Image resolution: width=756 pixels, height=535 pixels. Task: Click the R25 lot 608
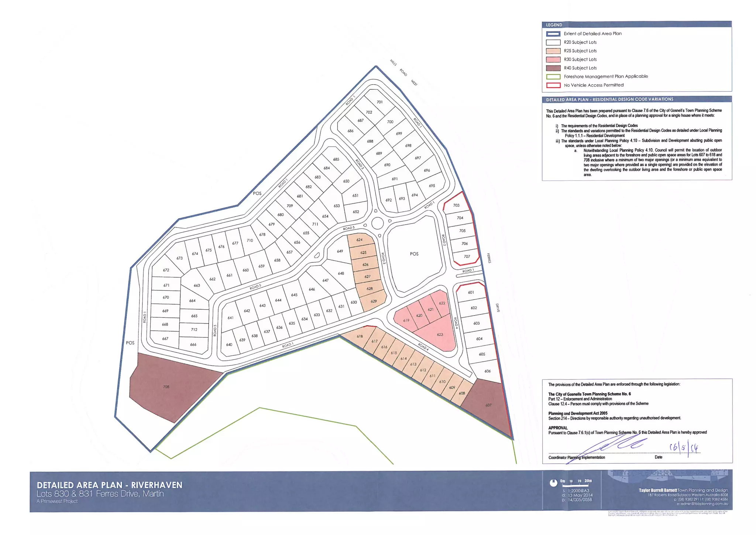(x=462, y=393)
